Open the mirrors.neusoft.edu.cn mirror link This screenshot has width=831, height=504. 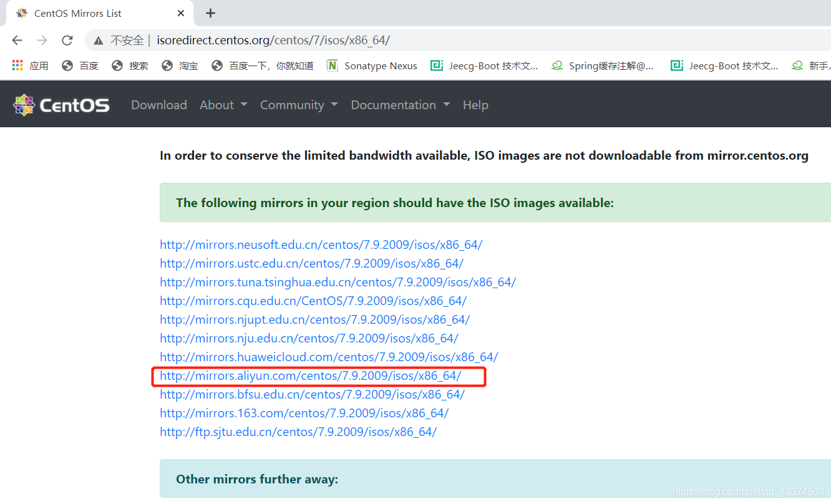tap(321, 245)
